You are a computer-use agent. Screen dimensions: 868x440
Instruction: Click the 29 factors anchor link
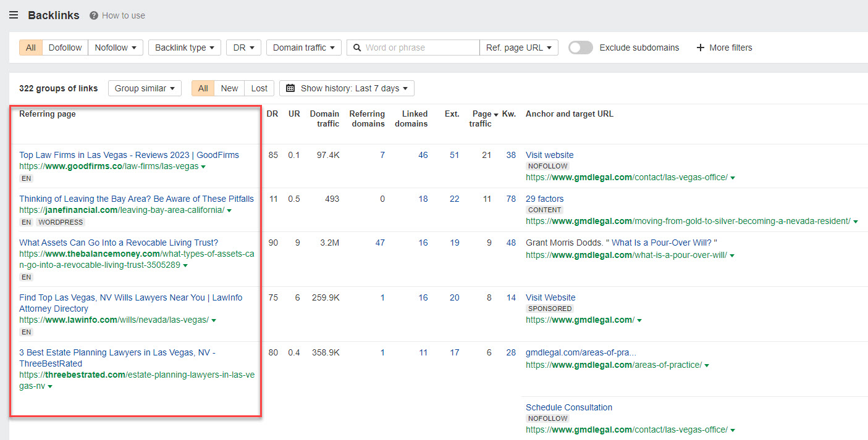(545, 199)
